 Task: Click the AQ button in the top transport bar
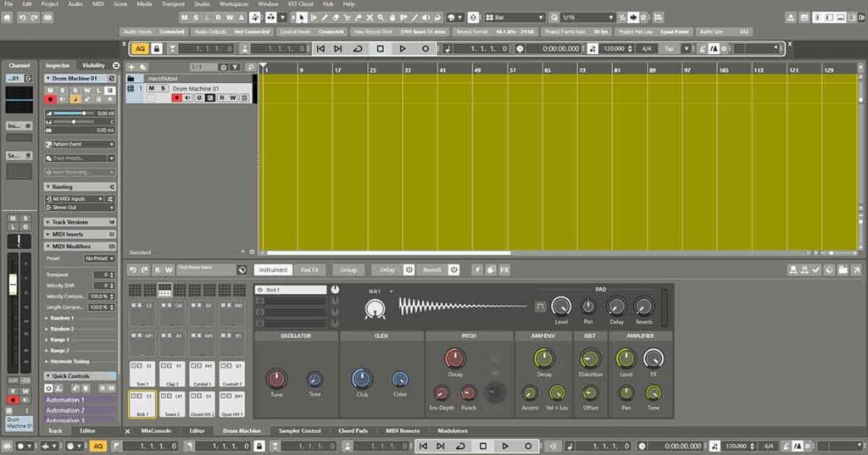[140, 49]
